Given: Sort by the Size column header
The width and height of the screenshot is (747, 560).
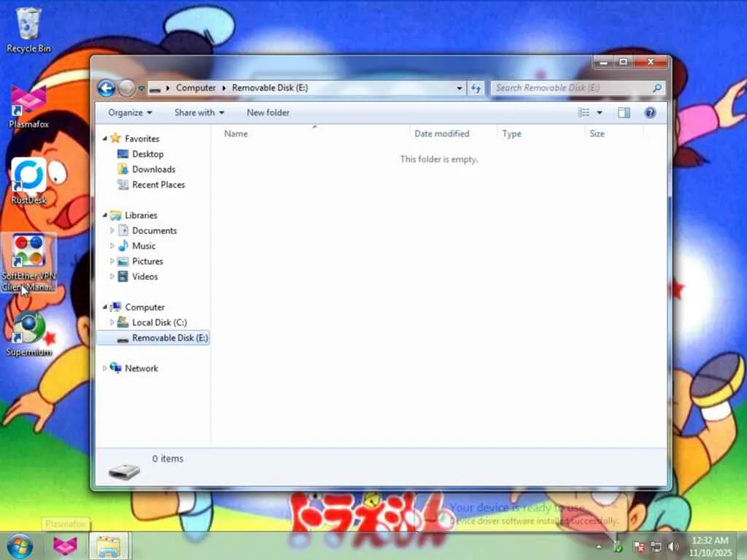Looking at the screenshot, I should pyautogui.click(x=614, y=134).
